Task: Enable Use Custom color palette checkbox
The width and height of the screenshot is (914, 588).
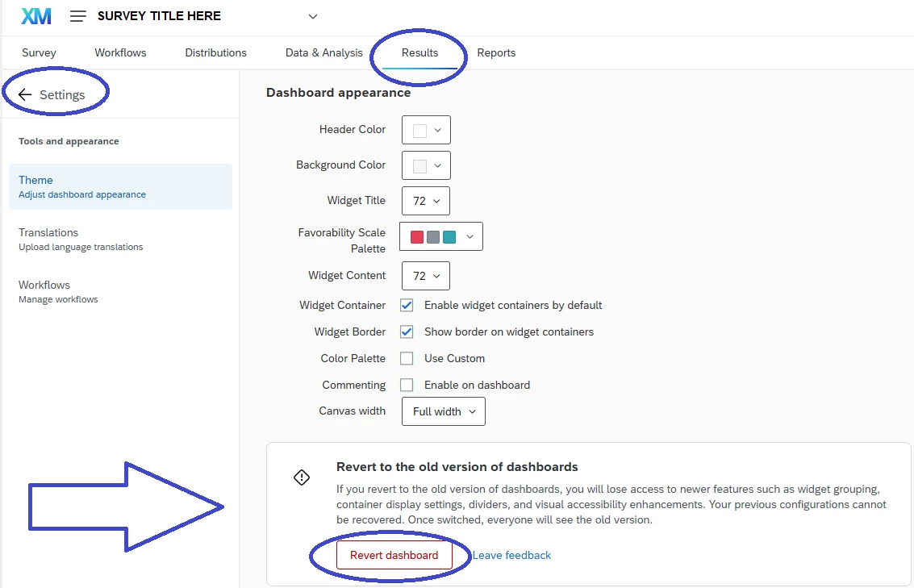Action: click(407, 358)
